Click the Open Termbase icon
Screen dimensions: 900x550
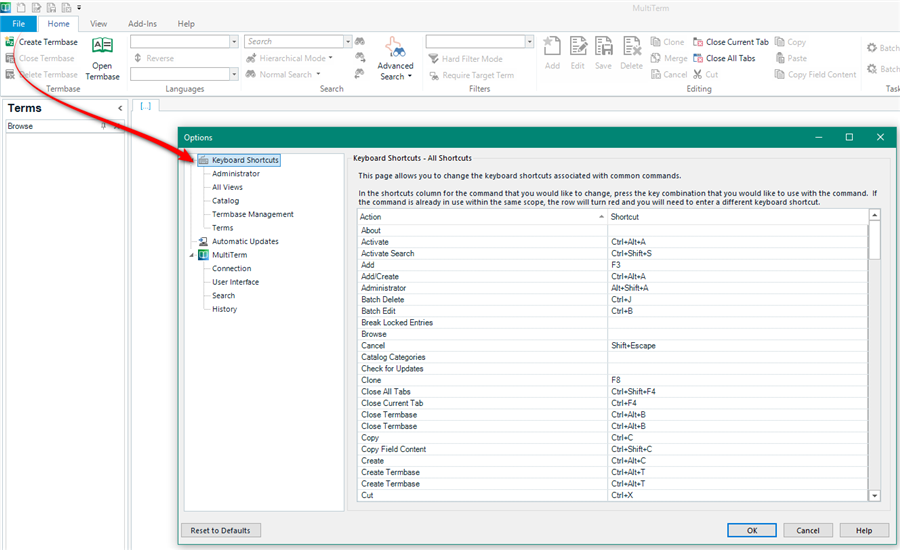102,45
